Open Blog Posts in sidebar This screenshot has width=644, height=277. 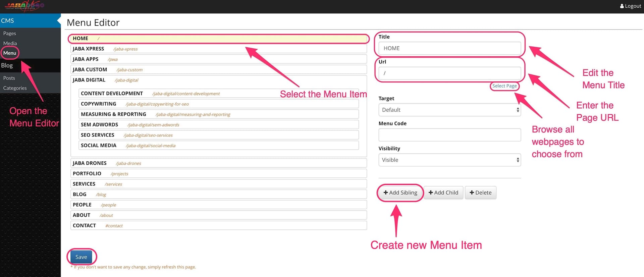coord(9,78)
